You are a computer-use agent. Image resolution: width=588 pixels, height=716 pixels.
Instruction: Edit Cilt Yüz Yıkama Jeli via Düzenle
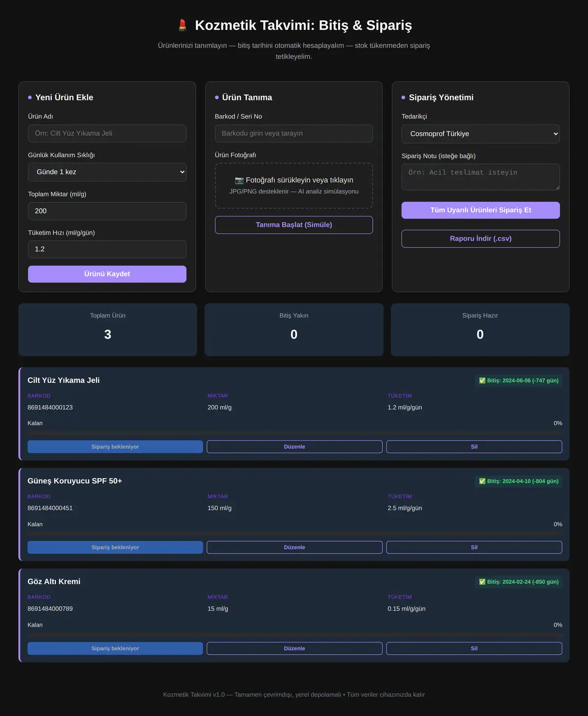coord(294,446)
